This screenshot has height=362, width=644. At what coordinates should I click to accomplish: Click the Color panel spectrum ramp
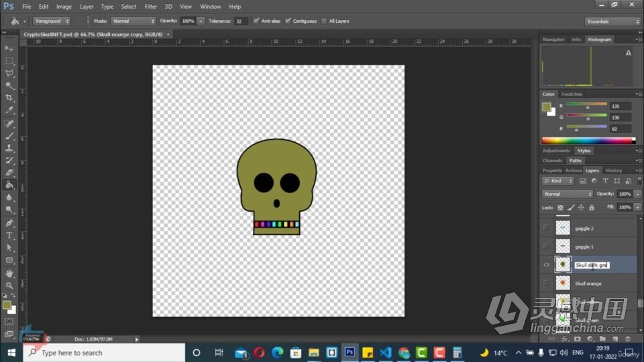588,141
